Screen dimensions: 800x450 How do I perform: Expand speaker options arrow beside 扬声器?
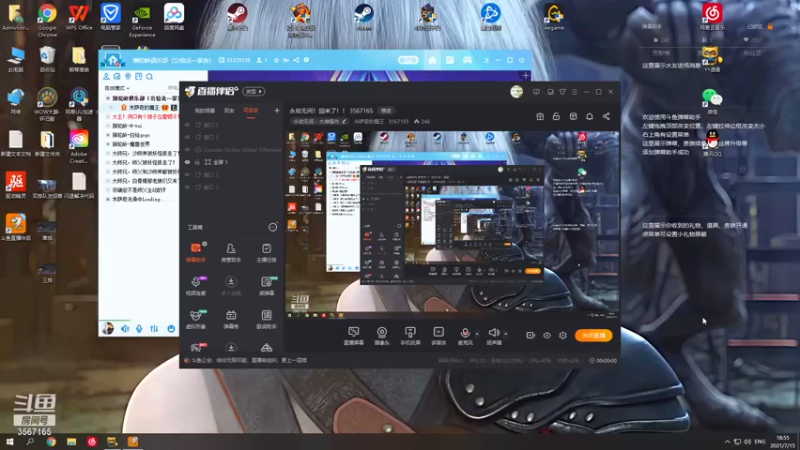[x=506, y=334]
